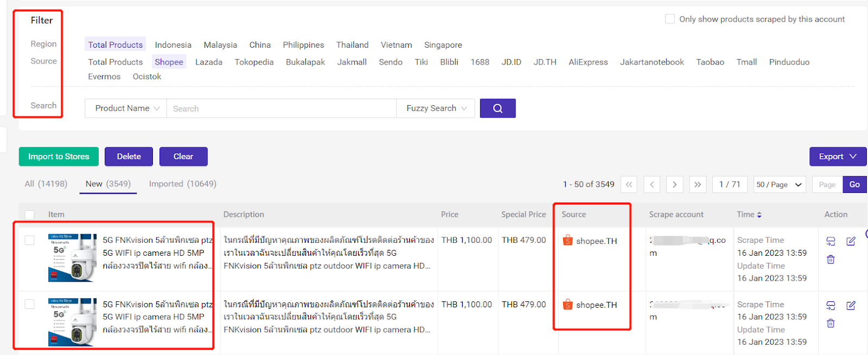Filter source by AliExpress
Screen dimensions: 868x355
pyautogui.click(x=588, y=62)
